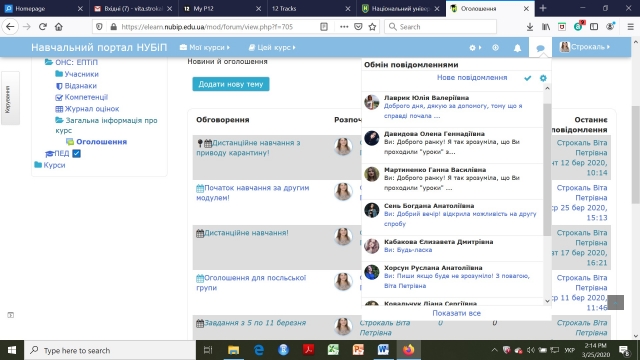Toggle the checkbox next to ПЕД

coord(76,153)
